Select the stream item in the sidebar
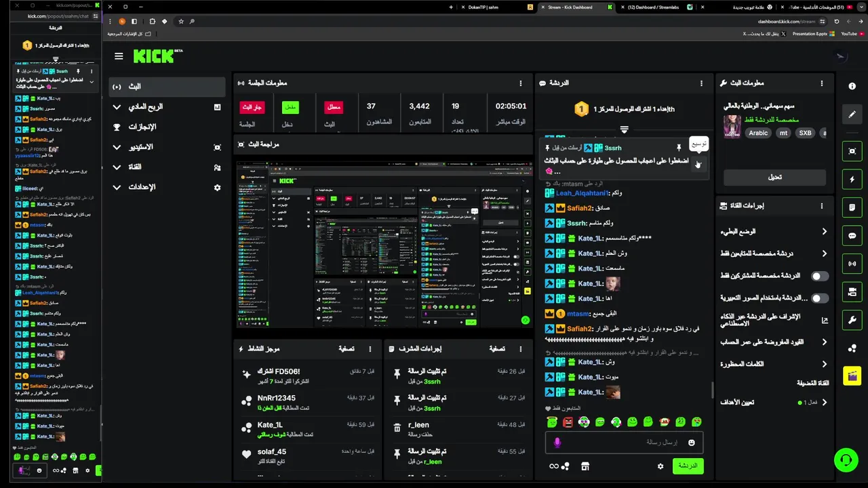 (167, 87)
